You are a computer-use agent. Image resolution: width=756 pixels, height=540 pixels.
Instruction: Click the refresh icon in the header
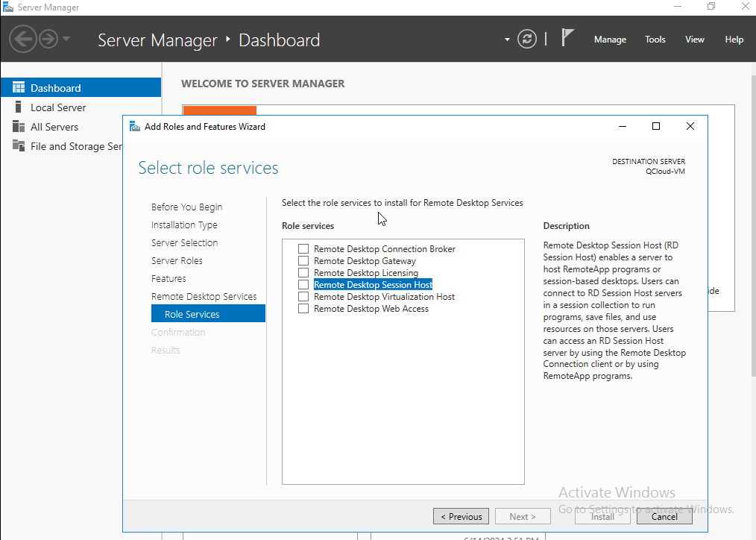(x=526, y=39)
